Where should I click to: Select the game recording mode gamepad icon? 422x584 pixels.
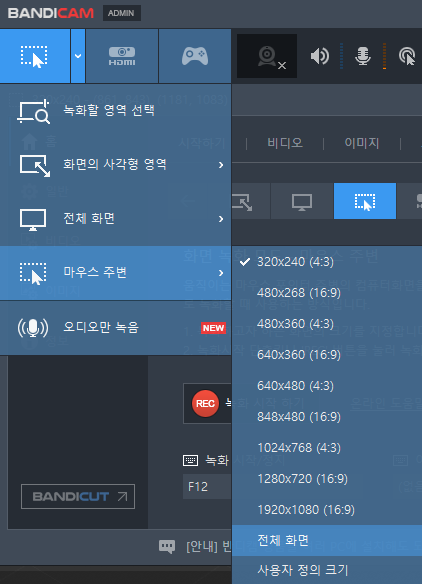pyautogui.click(x=195, y=56)
